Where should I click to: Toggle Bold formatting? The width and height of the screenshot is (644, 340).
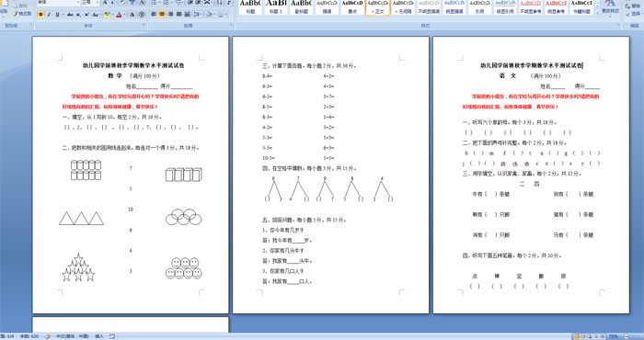[40, 15]
